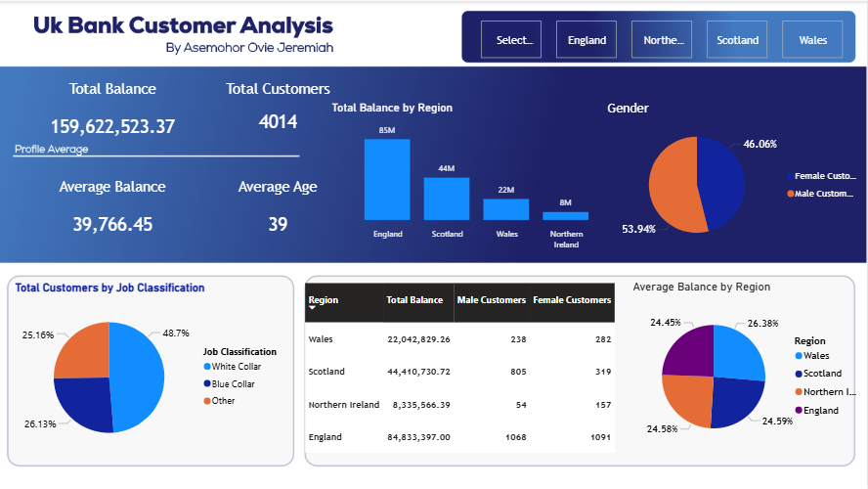Select orange Northern Ireland slice of region pie
Image resolution: width=868 pixels, height=489 pixels.
point(686,400)
